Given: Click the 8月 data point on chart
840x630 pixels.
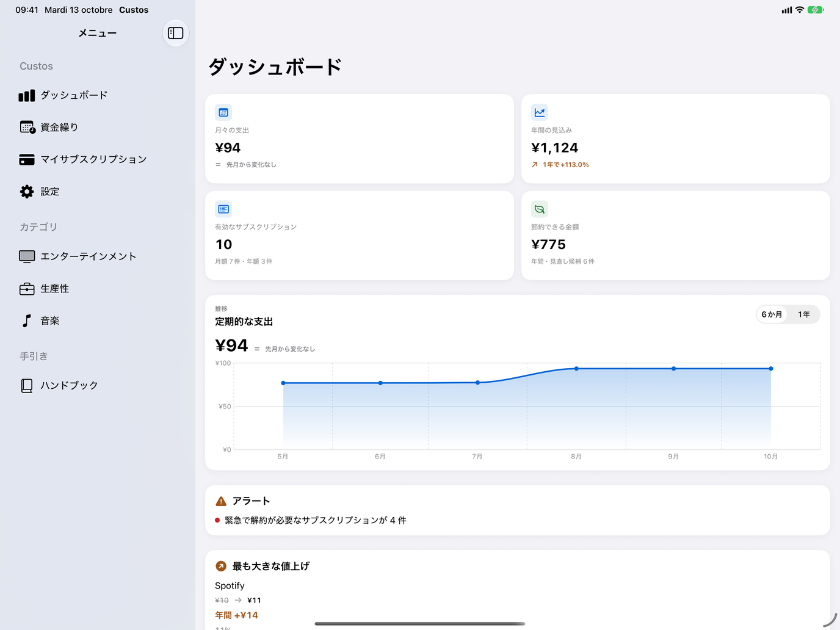Looking at the screenshot, I should pyautogui.click(x=576, y=369).
